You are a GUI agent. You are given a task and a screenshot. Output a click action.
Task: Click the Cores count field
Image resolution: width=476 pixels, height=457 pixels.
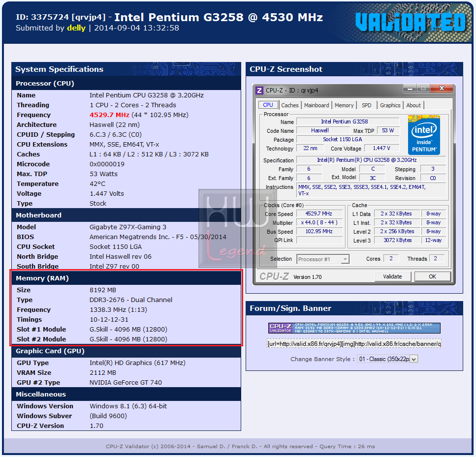(x=391, y=259)
